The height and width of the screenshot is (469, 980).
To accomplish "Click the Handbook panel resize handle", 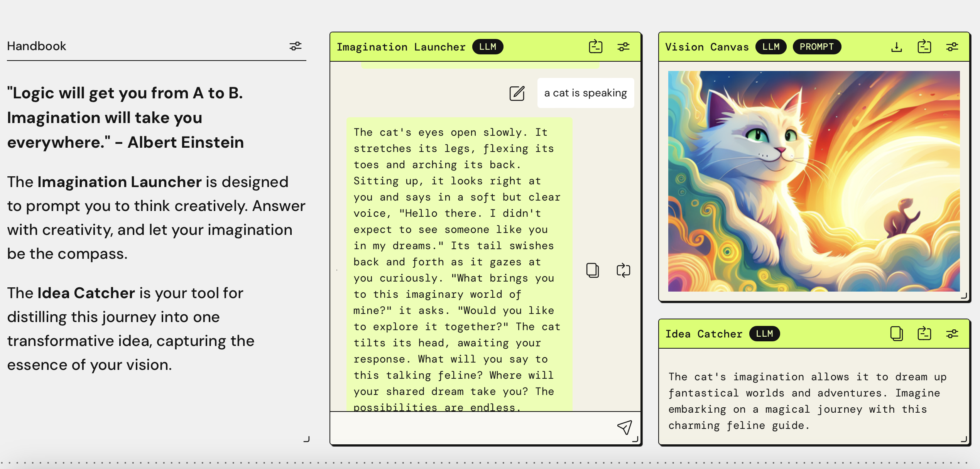I will click(307, 439).
